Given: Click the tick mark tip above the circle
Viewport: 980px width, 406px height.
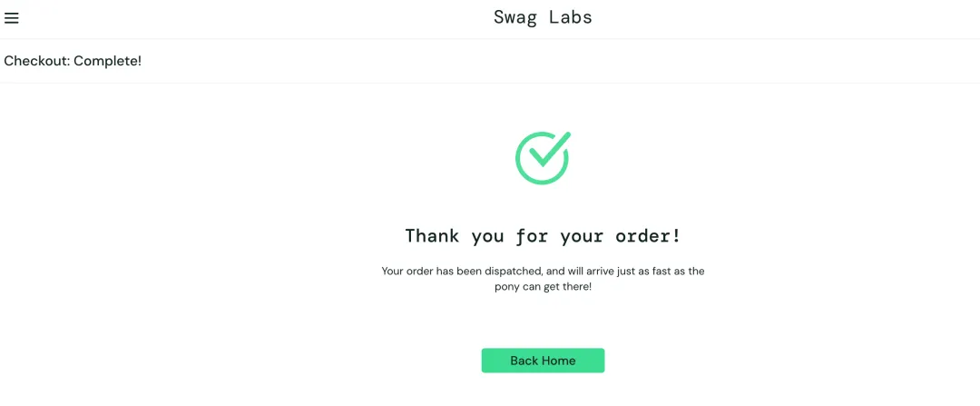Looking at the screenshot, I should (566, 135).
